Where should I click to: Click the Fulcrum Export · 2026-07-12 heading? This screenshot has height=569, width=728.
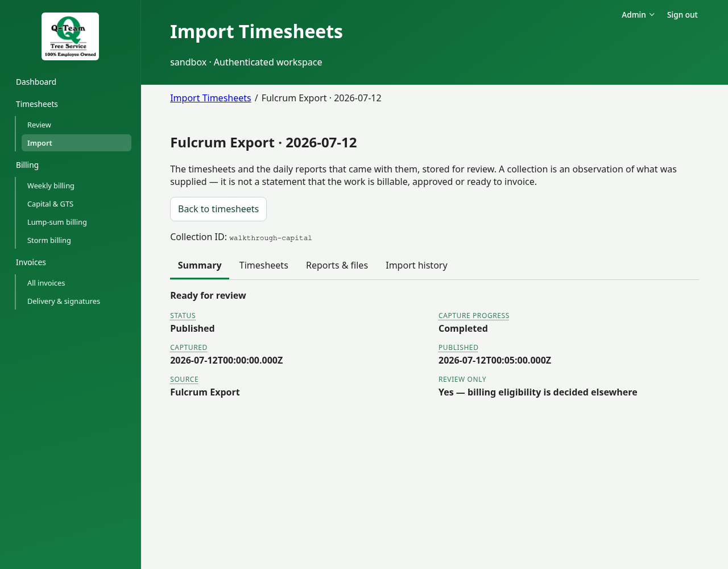click(x=263, y=142)
